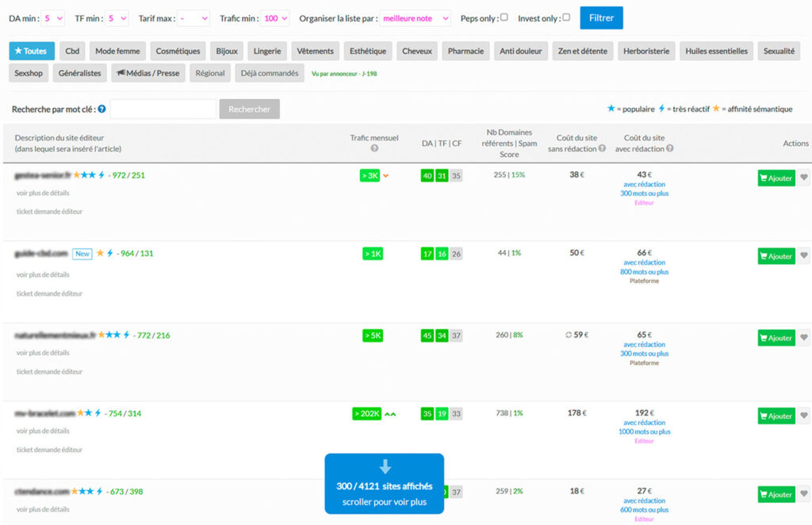Switch to the Cosmétiques category
Screen dimensions: 812x525
tap(178, 52)
